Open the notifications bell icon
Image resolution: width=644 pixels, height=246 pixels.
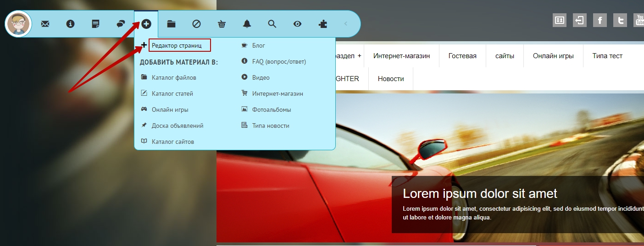[x=247, y=24]
